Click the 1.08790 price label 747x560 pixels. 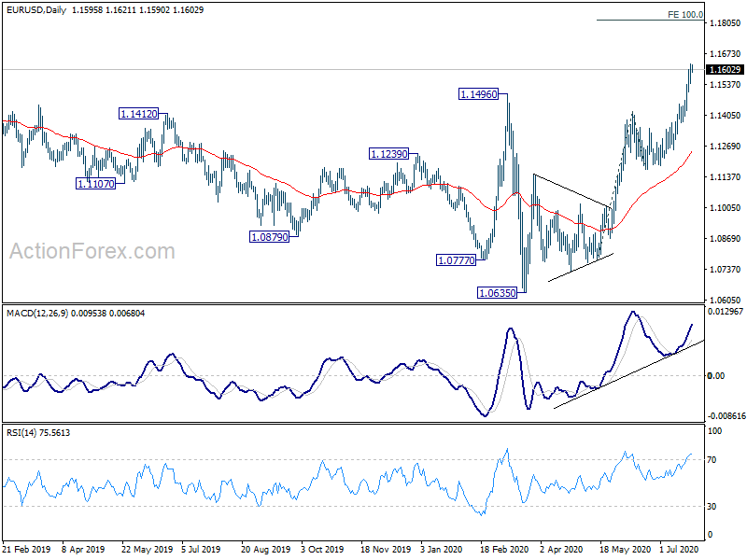[x=270, y=237]
